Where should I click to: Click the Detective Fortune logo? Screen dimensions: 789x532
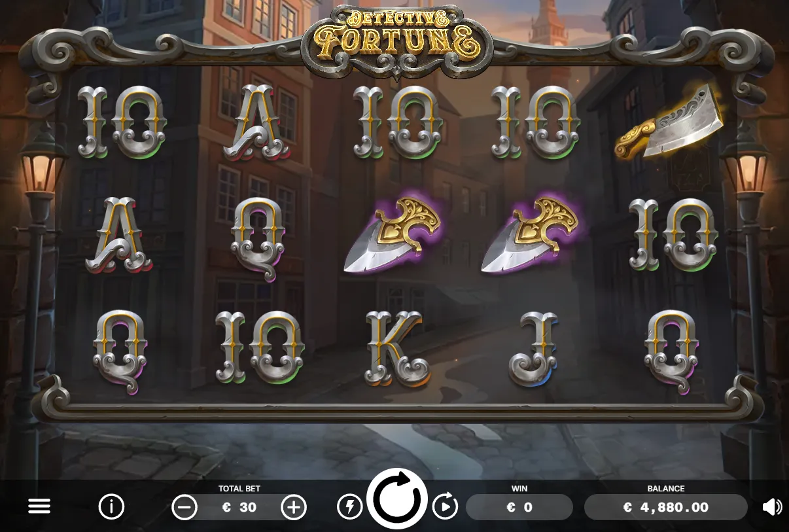[x=397, y=39]
